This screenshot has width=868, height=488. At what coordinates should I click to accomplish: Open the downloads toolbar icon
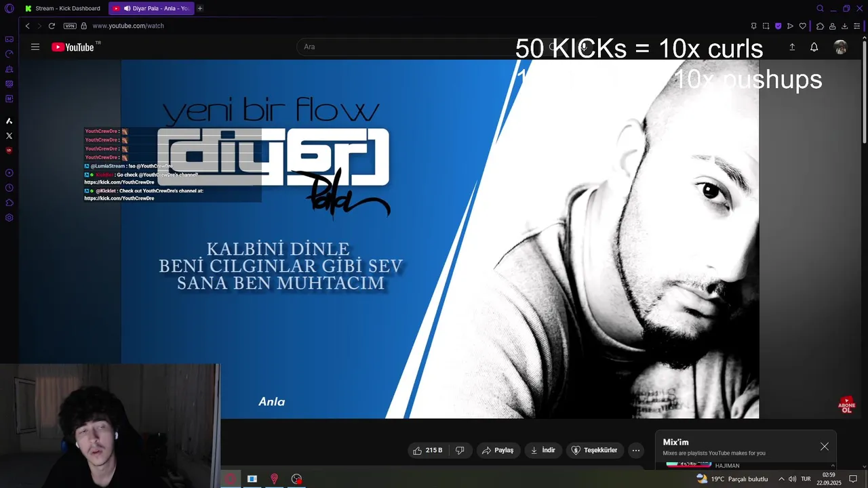(x=844, y=26)
